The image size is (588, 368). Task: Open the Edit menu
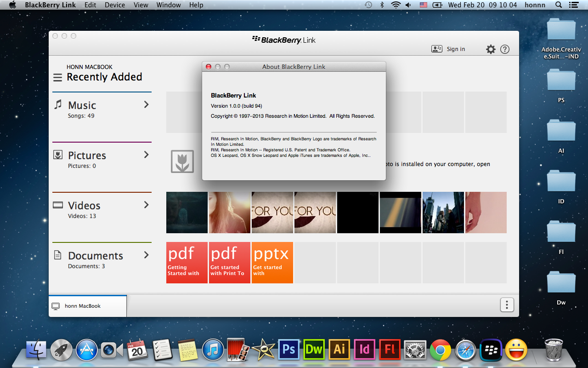coord(90,5)
